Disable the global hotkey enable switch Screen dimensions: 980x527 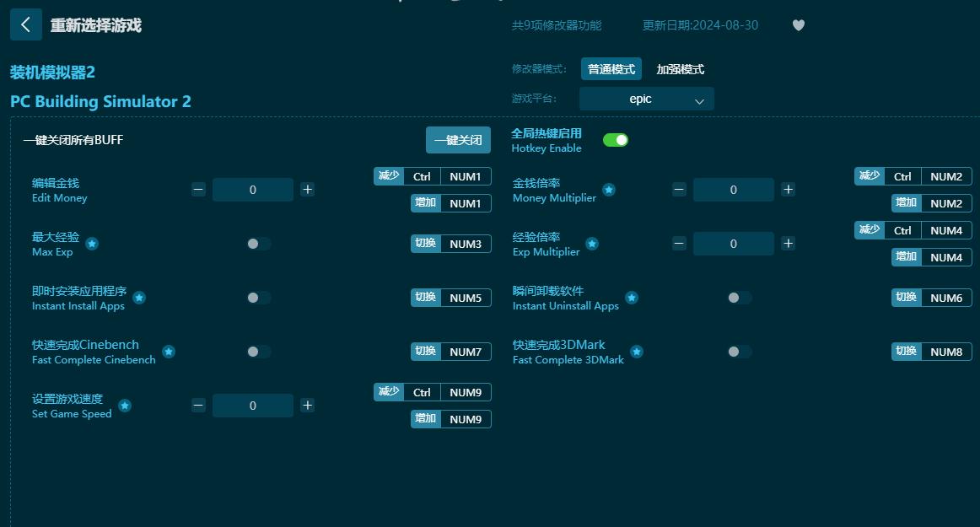point(615,139)
